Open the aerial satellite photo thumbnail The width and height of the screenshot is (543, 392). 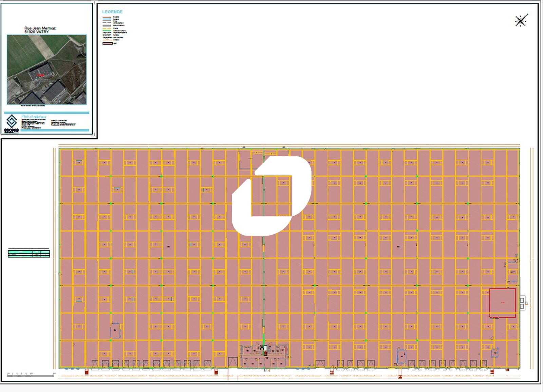47,70
